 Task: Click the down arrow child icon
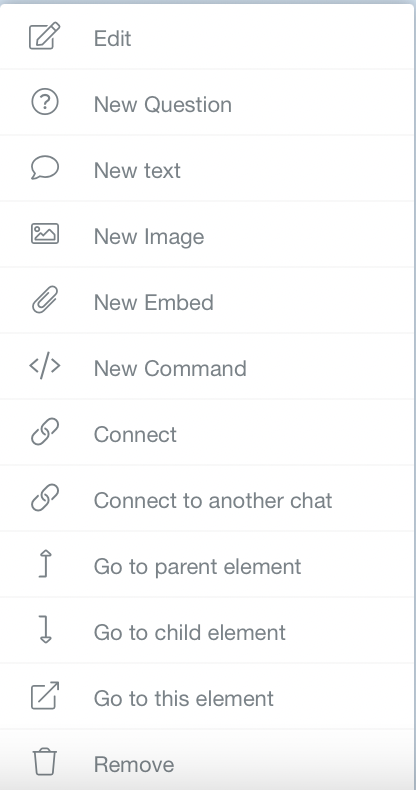(45, 630)
